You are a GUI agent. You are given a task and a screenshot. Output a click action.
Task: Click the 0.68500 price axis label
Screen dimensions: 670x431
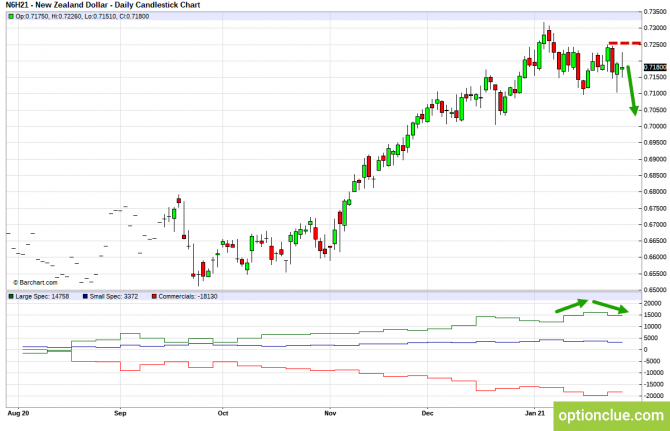click(x=655, y=175)
